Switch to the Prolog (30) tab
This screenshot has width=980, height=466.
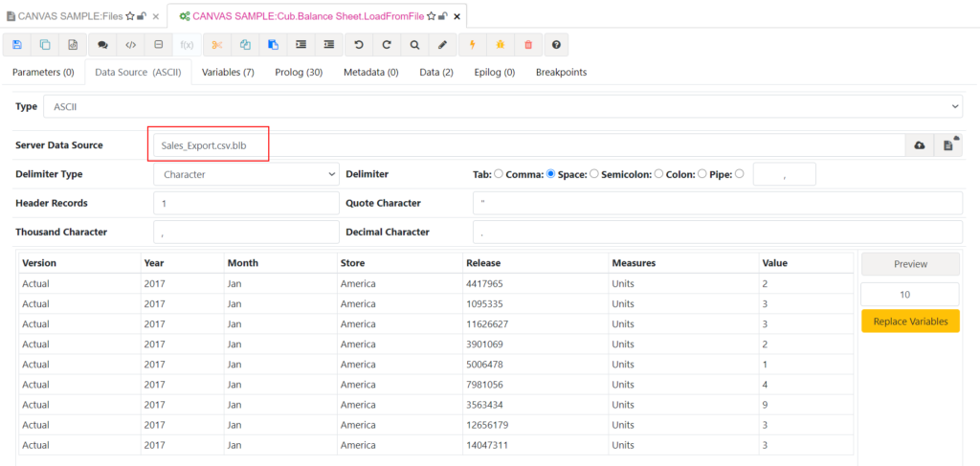pos(298,72)
